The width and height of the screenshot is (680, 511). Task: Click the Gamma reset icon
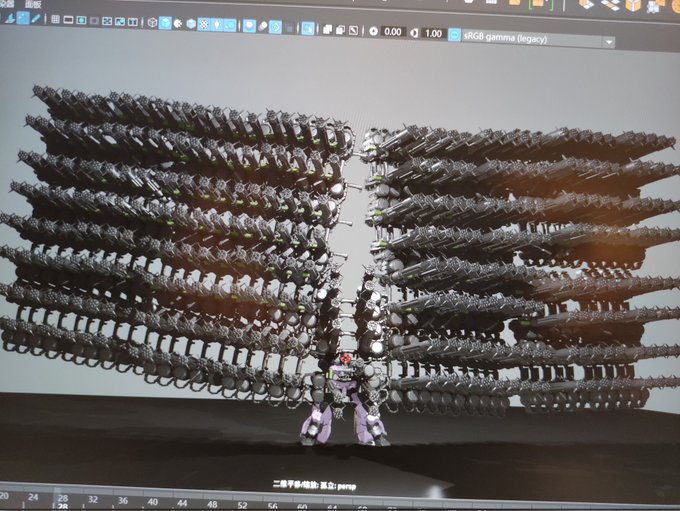click(x=415, y=33)
